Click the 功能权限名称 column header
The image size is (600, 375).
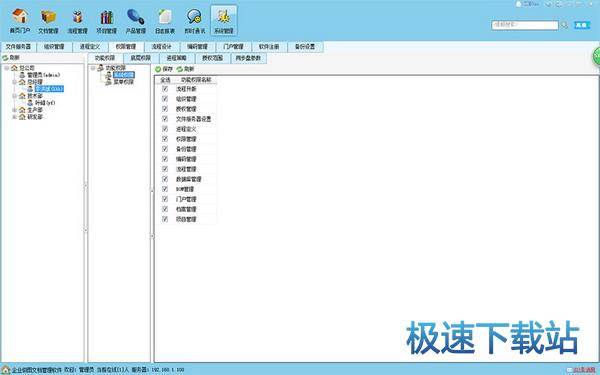196,80
